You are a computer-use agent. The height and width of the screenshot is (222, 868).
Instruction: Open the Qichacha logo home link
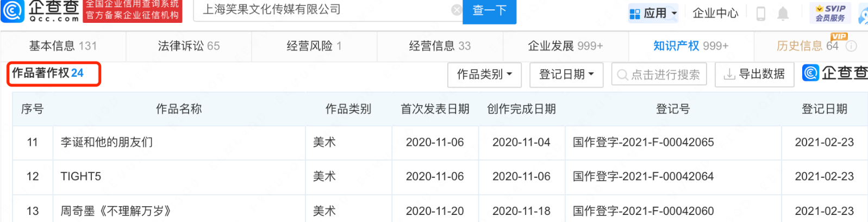pos(41,11)
